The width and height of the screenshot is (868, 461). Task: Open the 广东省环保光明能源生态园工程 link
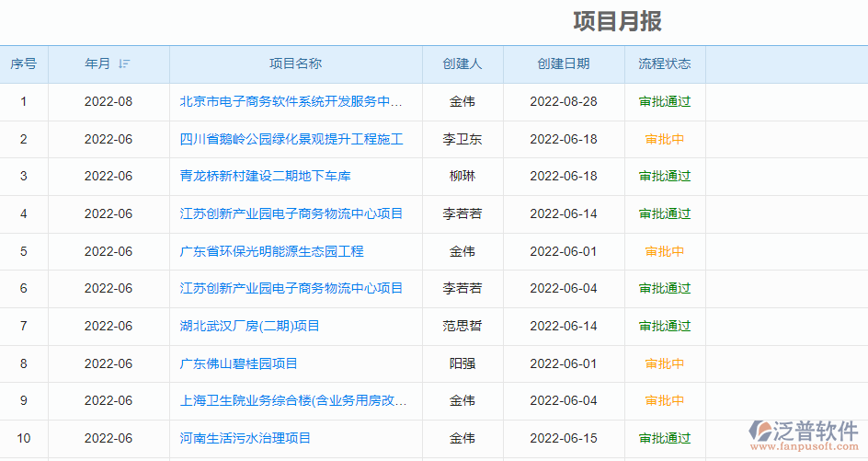coord(271,251)
